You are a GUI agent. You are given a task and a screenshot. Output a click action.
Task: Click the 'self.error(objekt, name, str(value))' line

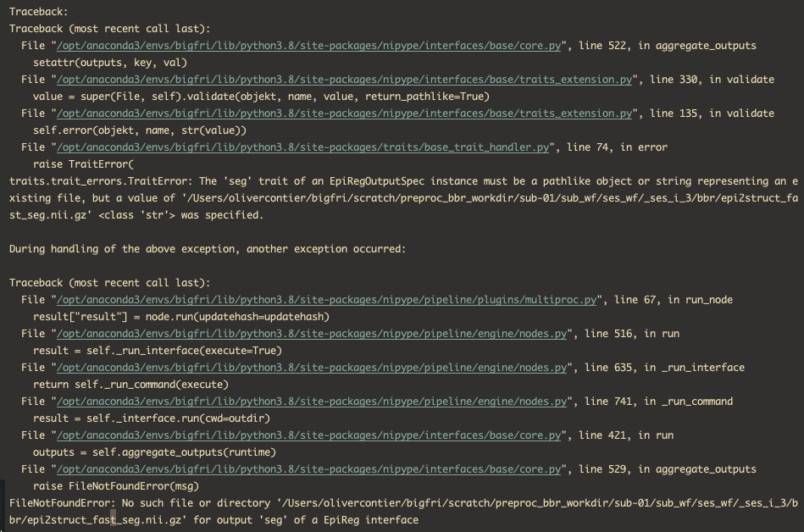(x=140, y=130)
